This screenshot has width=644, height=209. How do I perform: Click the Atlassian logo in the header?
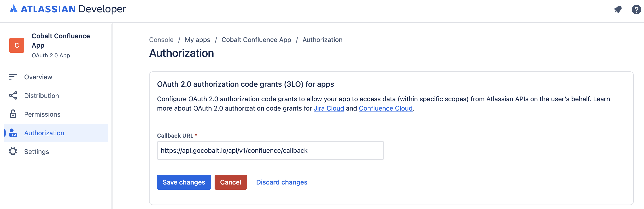point(14,9)
